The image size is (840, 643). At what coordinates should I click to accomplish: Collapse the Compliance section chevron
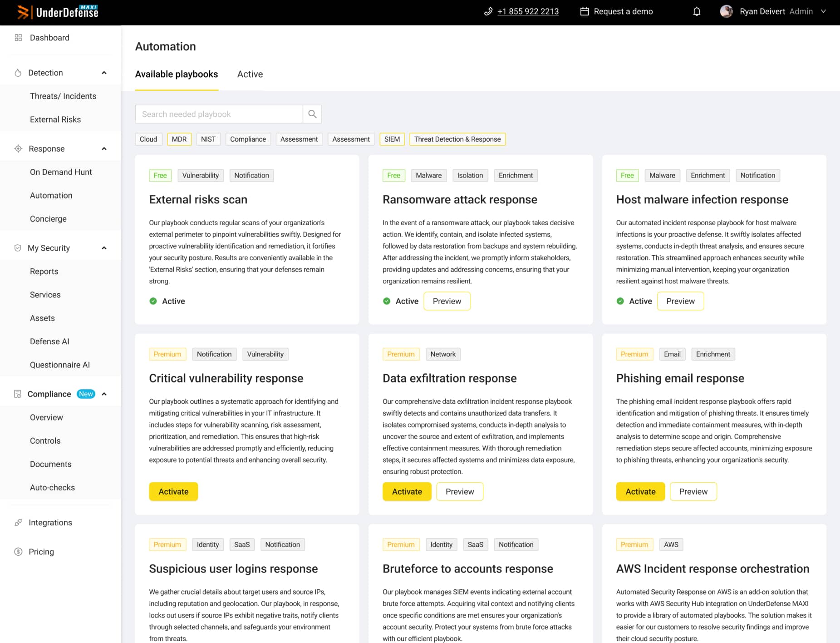pos(104,394)
